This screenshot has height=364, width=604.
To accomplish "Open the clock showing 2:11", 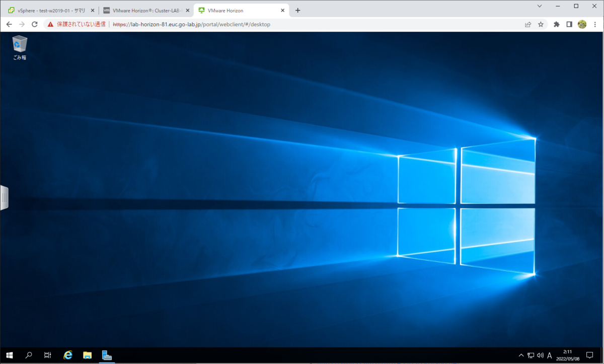I will tap(567, 355).
